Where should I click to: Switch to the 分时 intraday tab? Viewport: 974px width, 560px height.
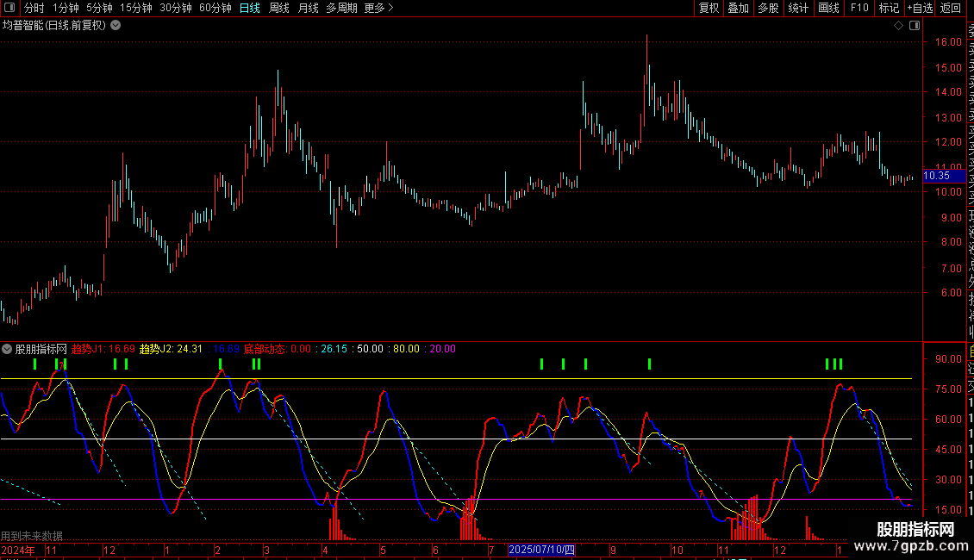(34, 8)
